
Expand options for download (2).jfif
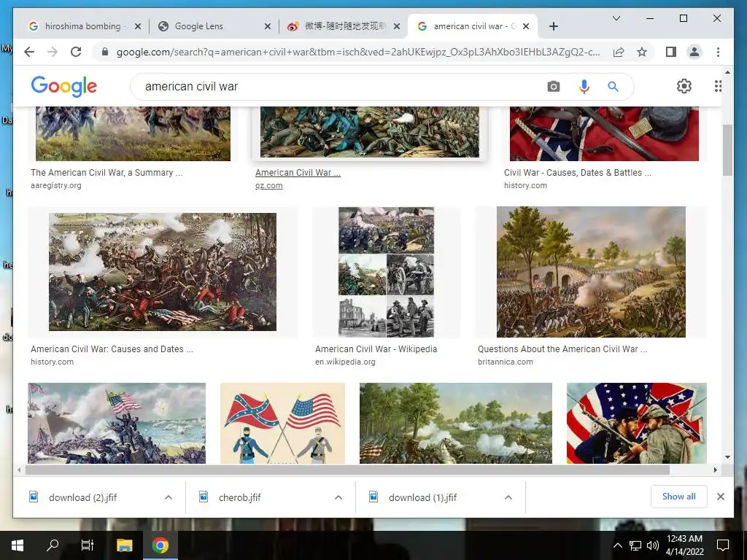[x=169, y=497]
